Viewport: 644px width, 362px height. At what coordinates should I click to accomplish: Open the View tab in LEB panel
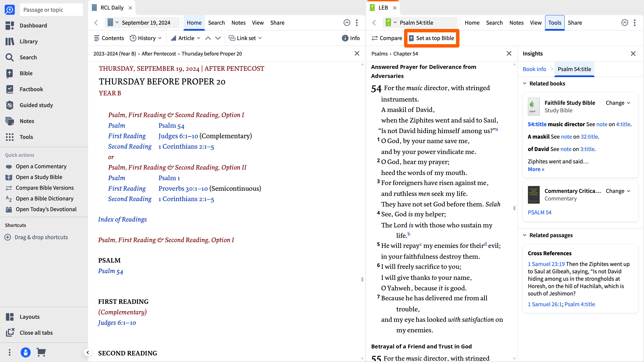[535, 23]
